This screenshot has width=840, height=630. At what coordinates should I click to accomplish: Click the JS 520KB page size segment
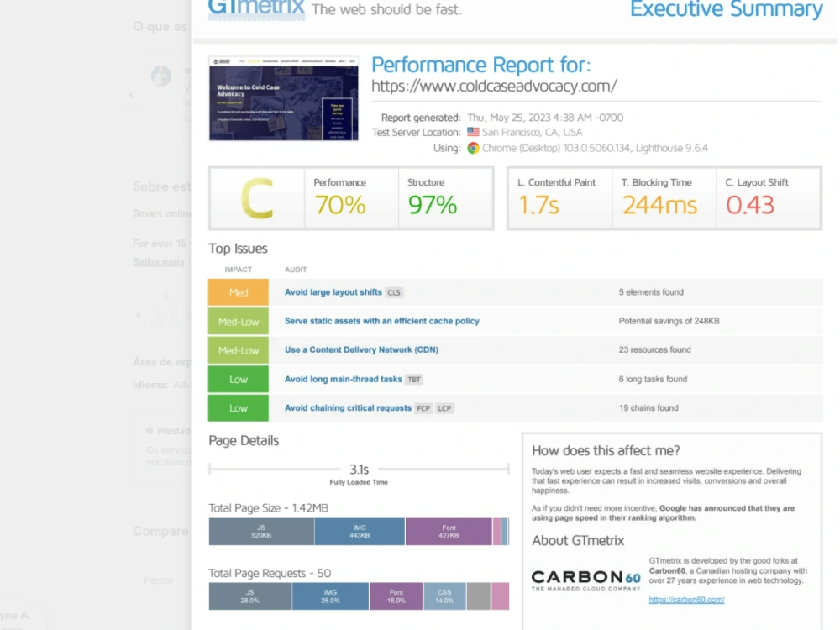[x=261, y=532]
